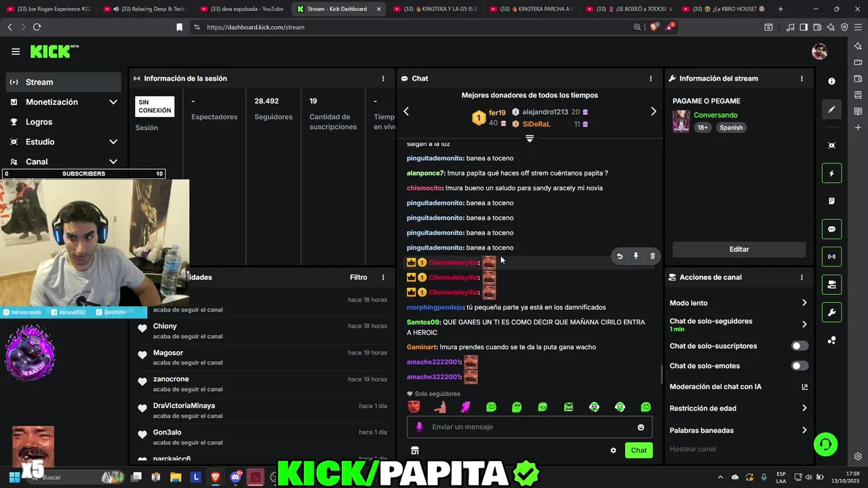Viewport: 868px width, 488px height.
Task: Open the Kick hamburger menu
Action: click(x=16, y=52)
